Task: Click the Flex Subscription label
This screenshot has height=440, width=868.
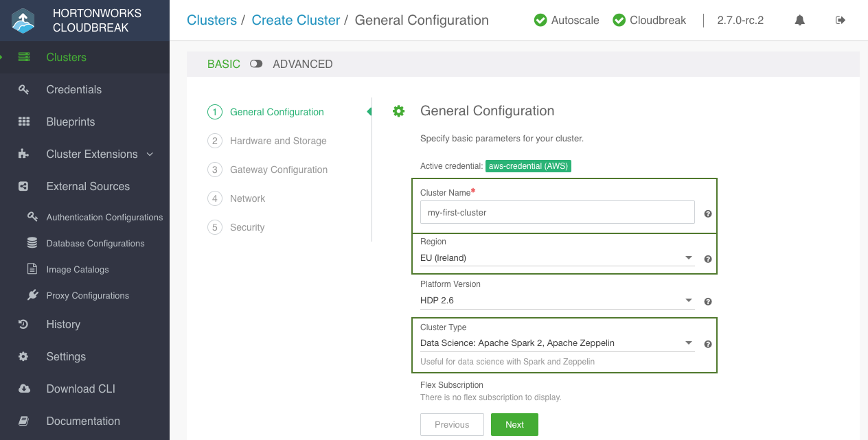Action: coord(452,385)
